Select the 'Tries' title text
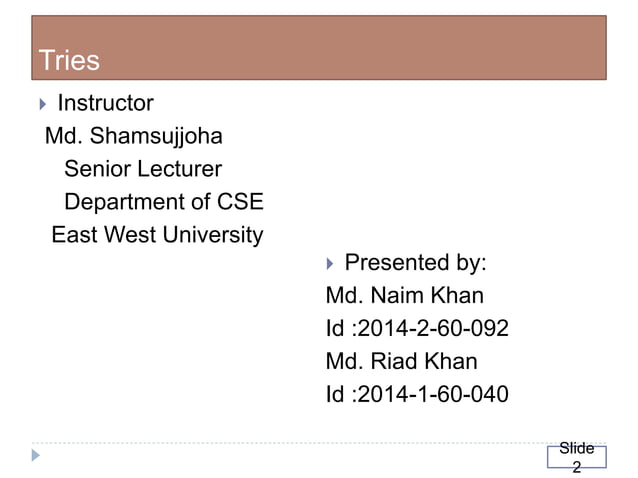Image resolution: width=638 pixels, height=478 pixels. click(69, 61)
